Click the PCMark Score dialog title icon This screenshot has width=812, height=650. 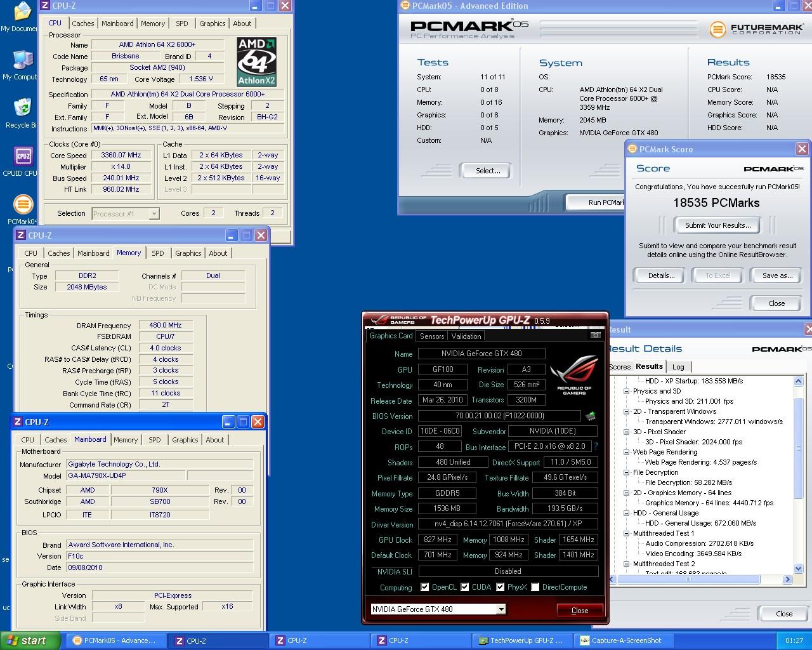point(632,149)
